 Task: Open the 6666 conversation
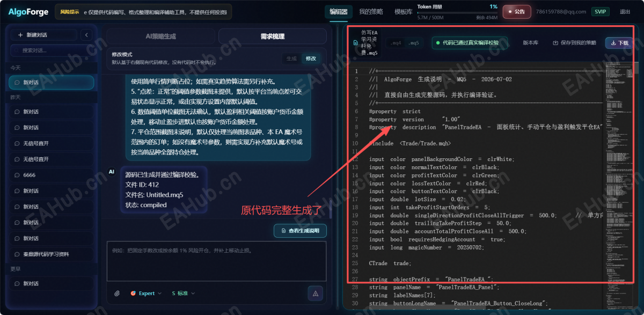click(52, 175)
